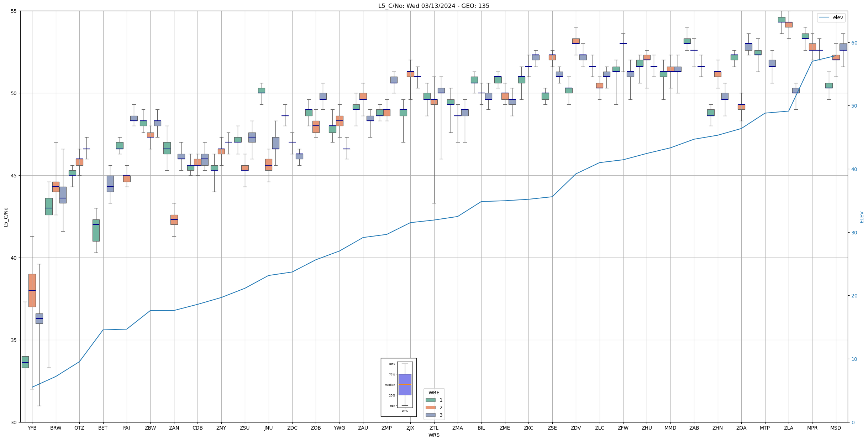Click the CDB station label
The width and height of the screenshot is (868, 441).
[198, 428]
